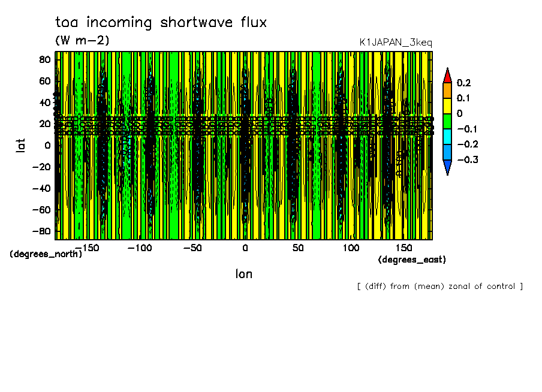The image size is (542, 392).
Task: Click the '0.2' colorbar value label
Action: point(464,83)
